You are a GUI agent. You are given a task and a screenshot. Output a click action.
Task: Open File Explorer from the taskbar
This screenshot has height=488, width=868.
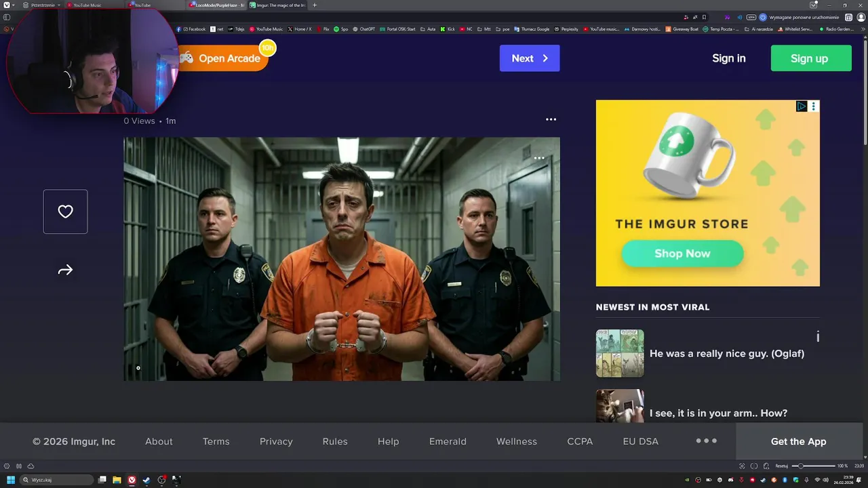[117, 480]
